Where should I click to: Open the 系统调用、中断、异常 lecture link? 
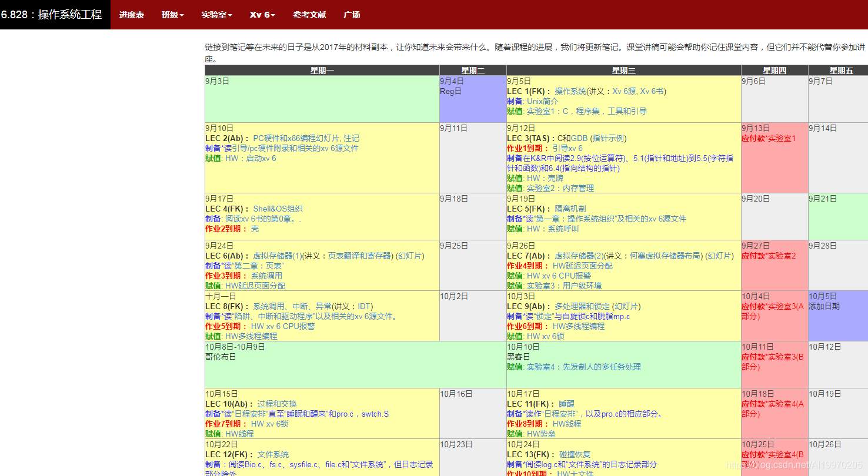click(291, 306)
